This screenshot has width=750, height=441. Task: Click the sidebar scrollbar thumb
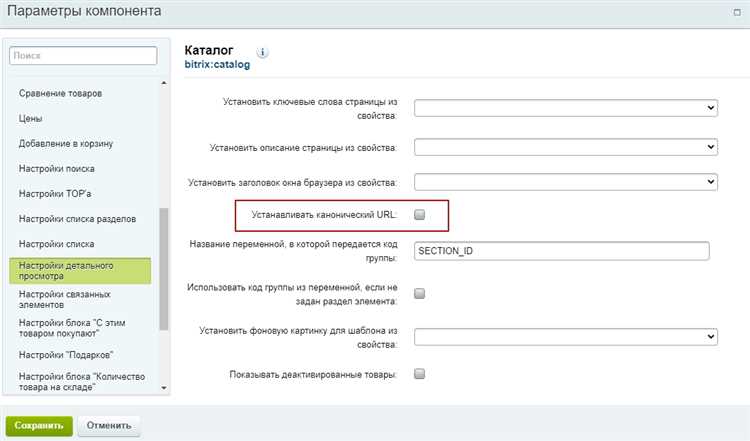164,269
